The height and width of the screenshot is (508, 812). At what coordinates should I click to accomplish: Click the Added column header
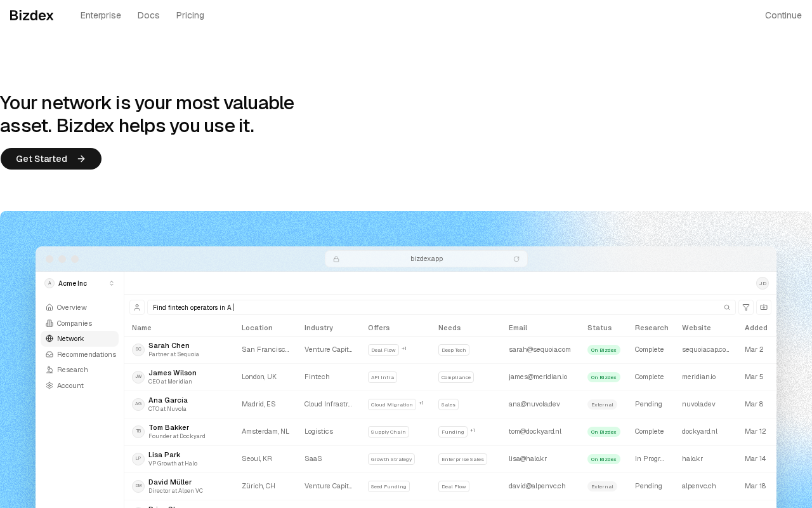pos(756,328)
